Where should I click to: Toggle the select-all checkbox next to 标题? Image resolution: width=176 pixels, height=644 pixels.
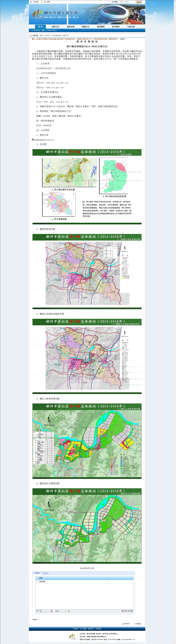coord(37,578)
